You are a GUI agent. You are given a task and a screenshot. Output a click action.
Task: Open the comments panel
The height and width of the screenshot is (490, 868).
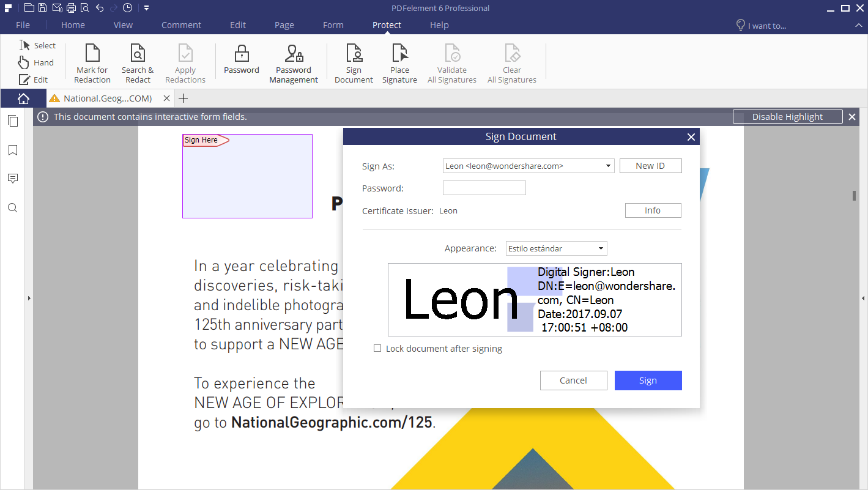(12, 179)
